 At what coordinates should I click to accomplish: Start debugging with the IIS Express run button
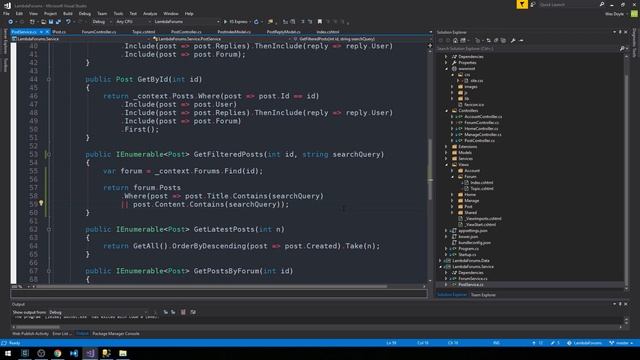point(236,22)
